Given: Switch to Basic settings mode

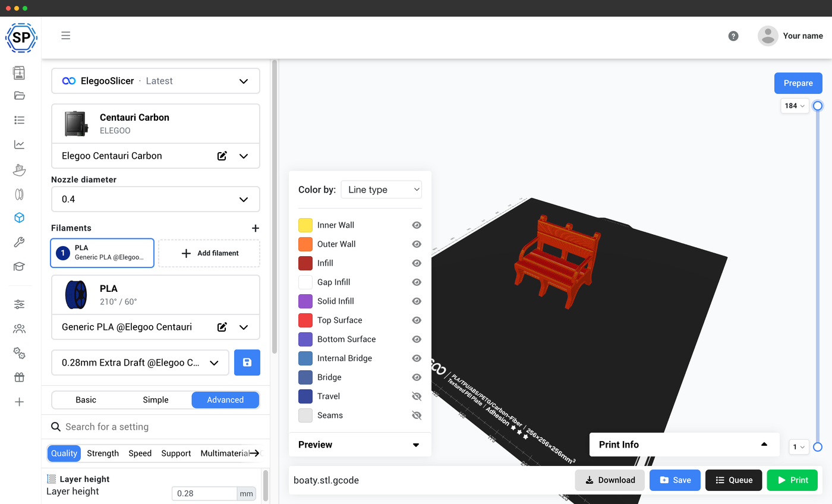Looking at the screenshot, I should coord(86,400).
